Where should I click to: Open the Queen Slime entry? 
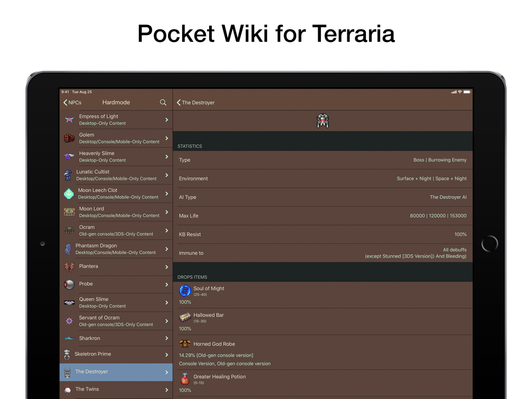(x=116, y=303)
